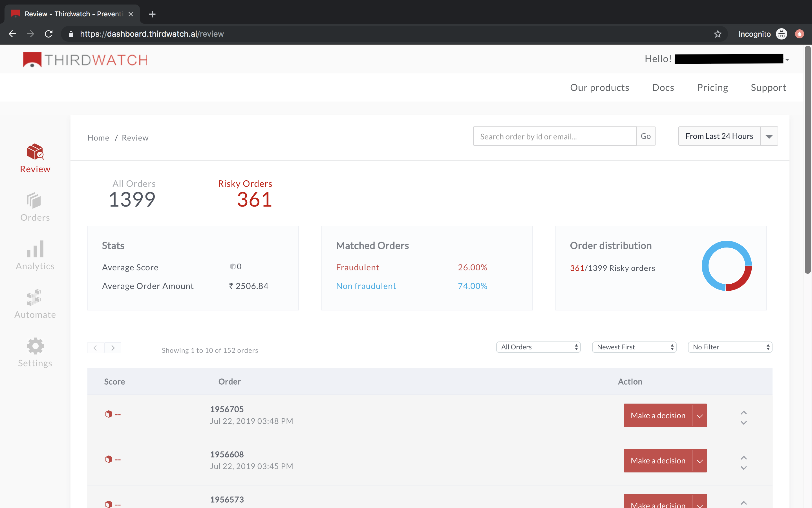The height and width of the screenshot is (508, 812).
Task: Open the Pricing menu item
Action: 712,87
